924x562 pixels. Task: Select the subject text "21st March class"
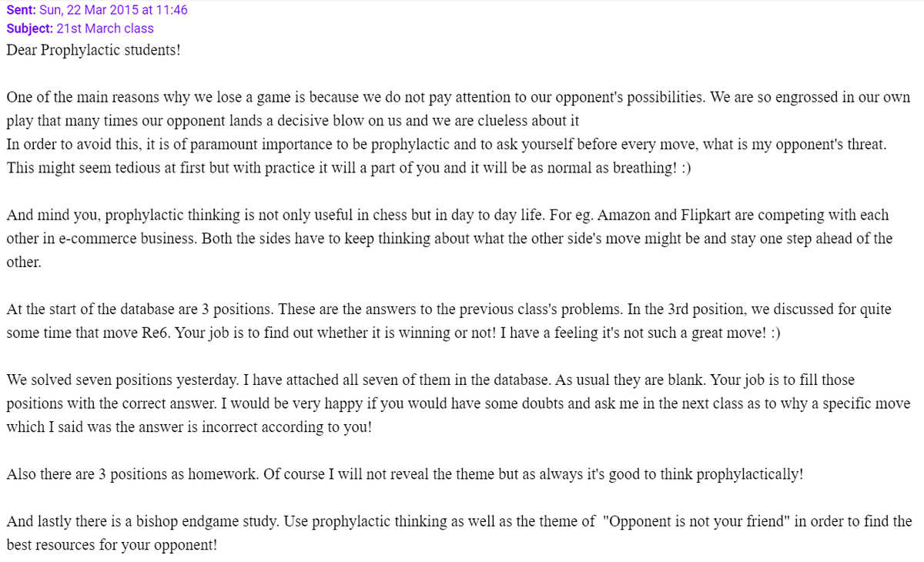click(x=105, y=28)
